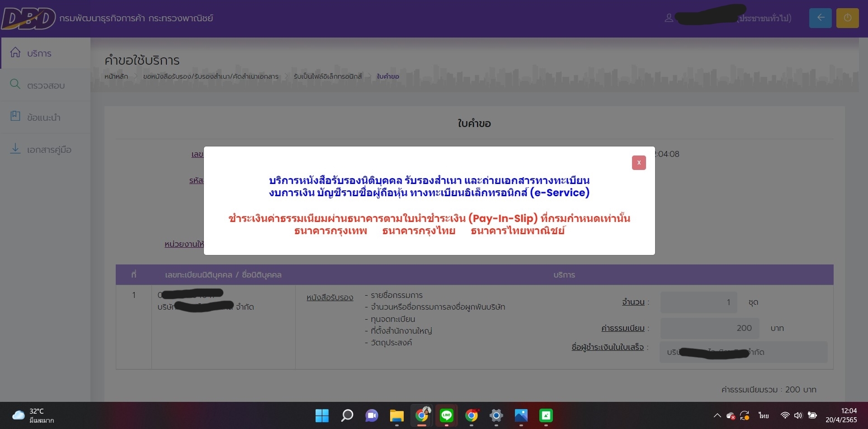Open the ข้อแนะนำ sidebar menu
Image resolution: width=868 pixels, height=429 pixels.
tap(45, 117)
